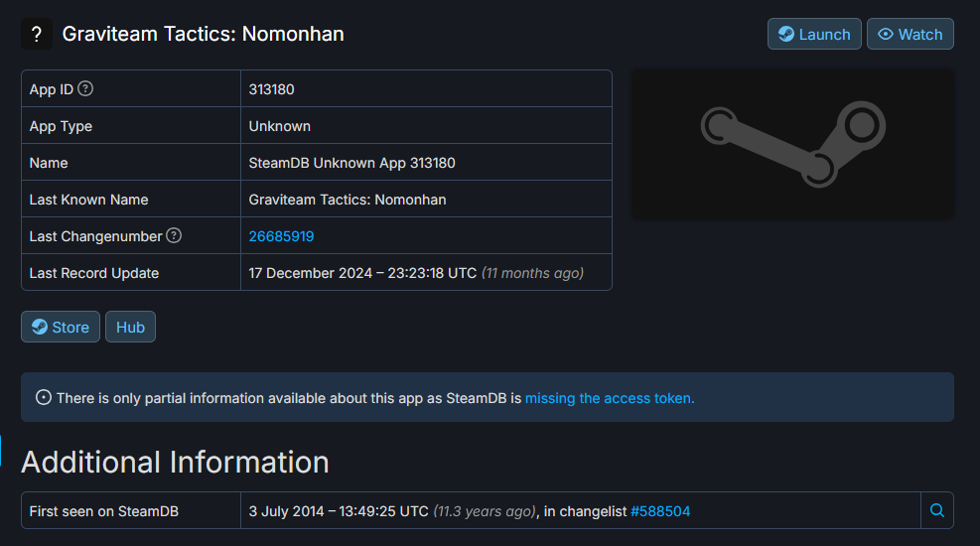Open the Hub button
980x546 pixels.
pyautogui.click(x=130, y=327)
